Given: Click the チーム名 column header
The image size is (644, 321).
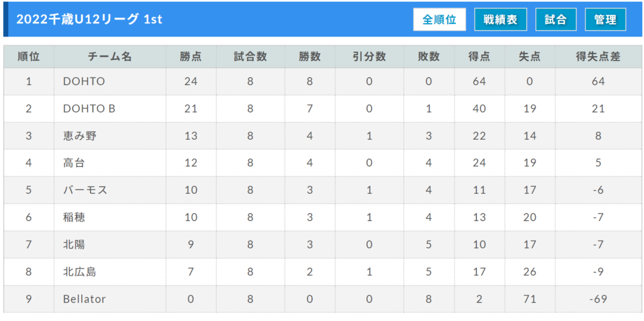Looking at the screenshot, I should [x=110, y=57].
